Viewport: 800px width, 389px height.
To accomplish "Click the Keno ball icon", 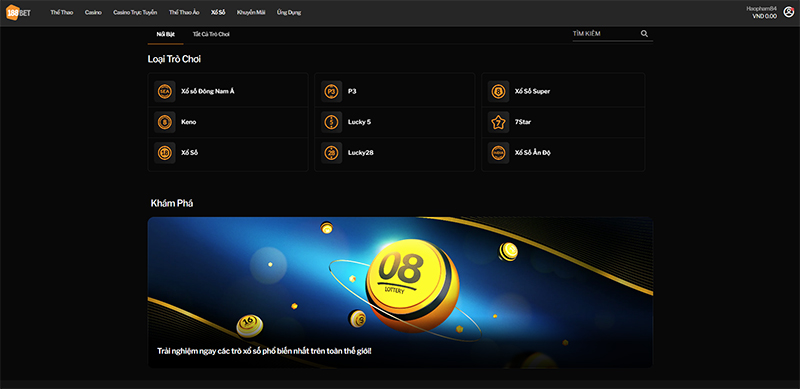I will 165,122.
